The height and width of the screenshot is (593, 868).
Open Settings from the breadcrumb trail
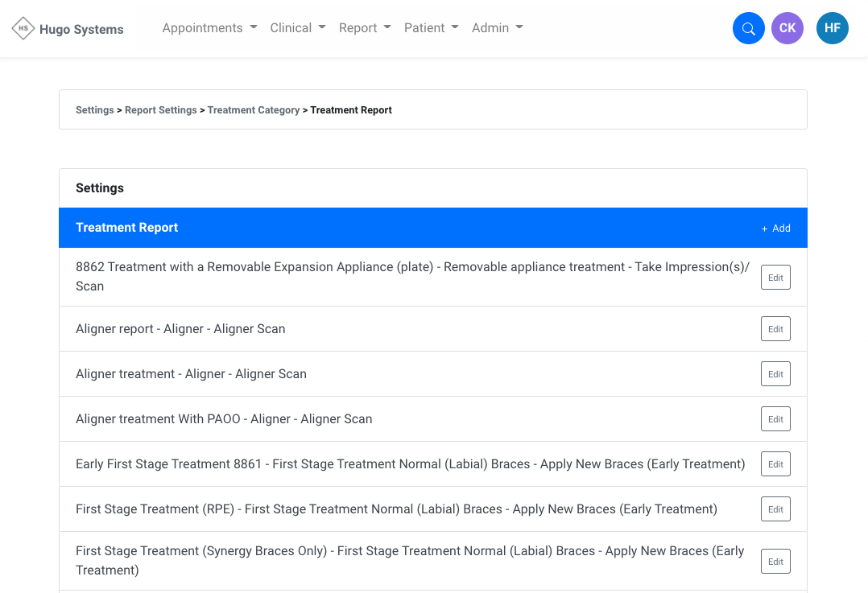[94, 109]
